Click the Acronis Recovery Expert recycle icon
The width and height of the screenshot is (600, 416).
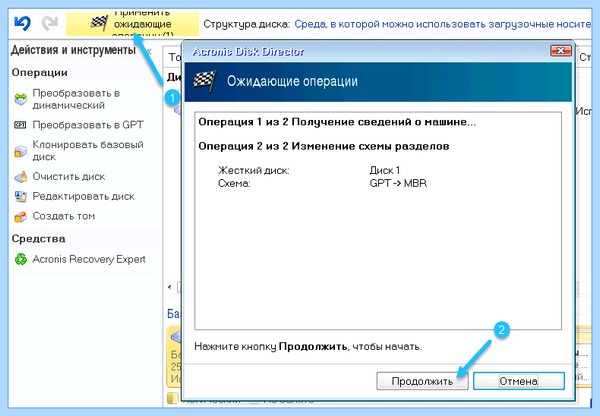[x=21, y=259]
